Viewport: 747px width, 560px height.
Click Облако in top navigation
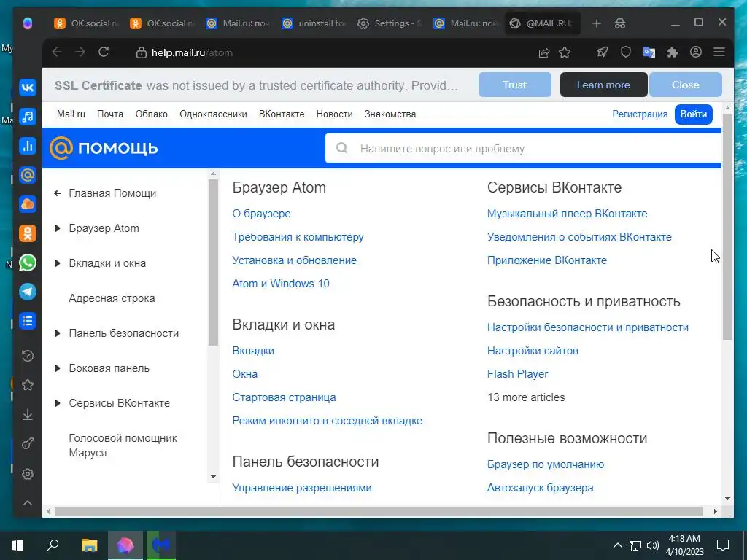tap(151, 114)
